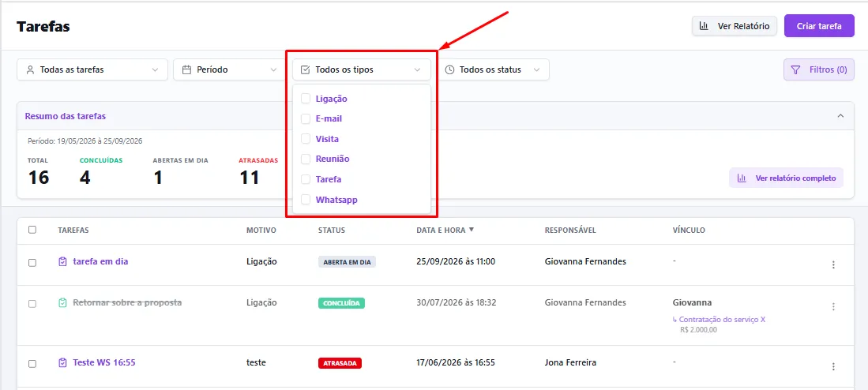
Task: Click the Criar tarefa button
Action: point(819,25)
